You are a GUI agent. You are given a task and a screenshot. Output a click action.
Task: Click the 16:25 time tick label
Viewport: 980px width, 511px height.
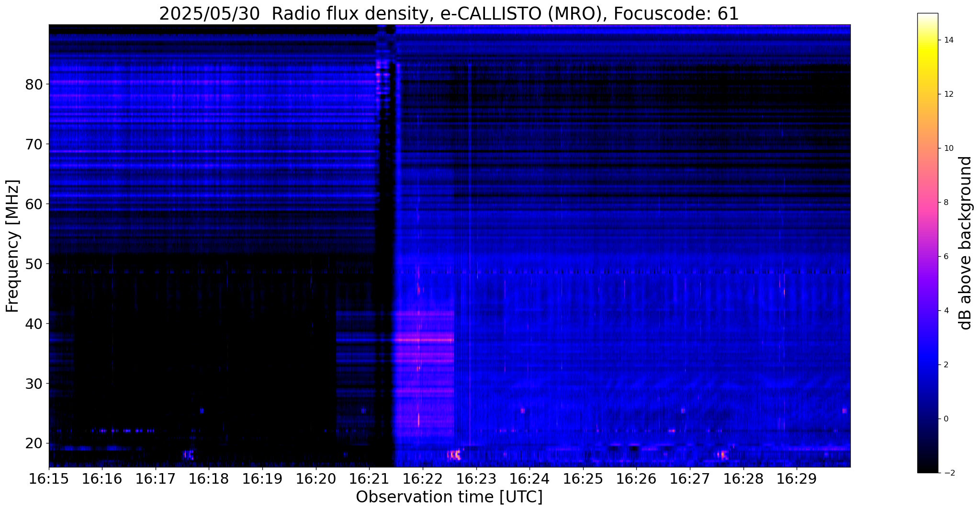(x=583, y=479)
